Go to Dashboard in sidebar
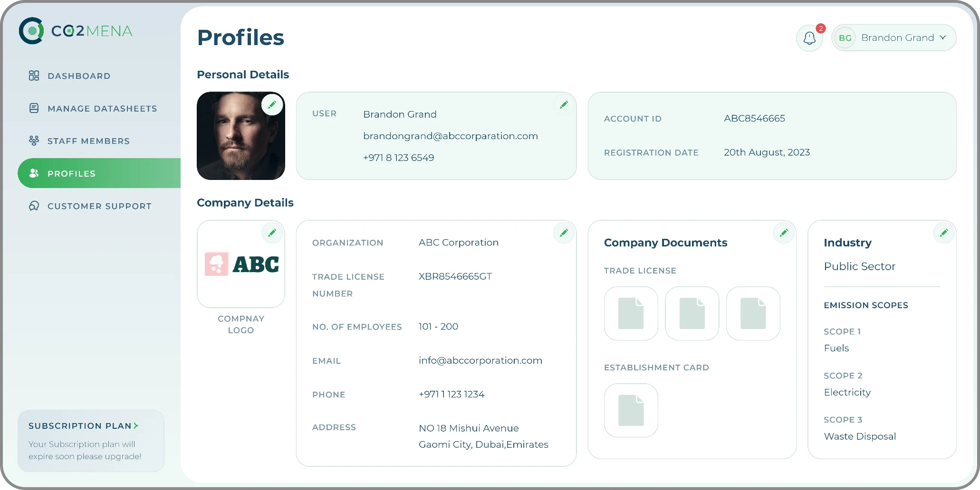 pos(79,76)
